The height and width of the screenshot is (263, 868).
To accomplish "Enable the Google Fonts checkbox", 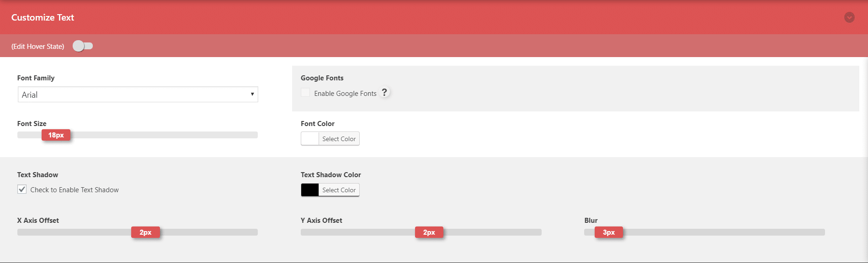I will pyautogui.click(x=305, y=93).
